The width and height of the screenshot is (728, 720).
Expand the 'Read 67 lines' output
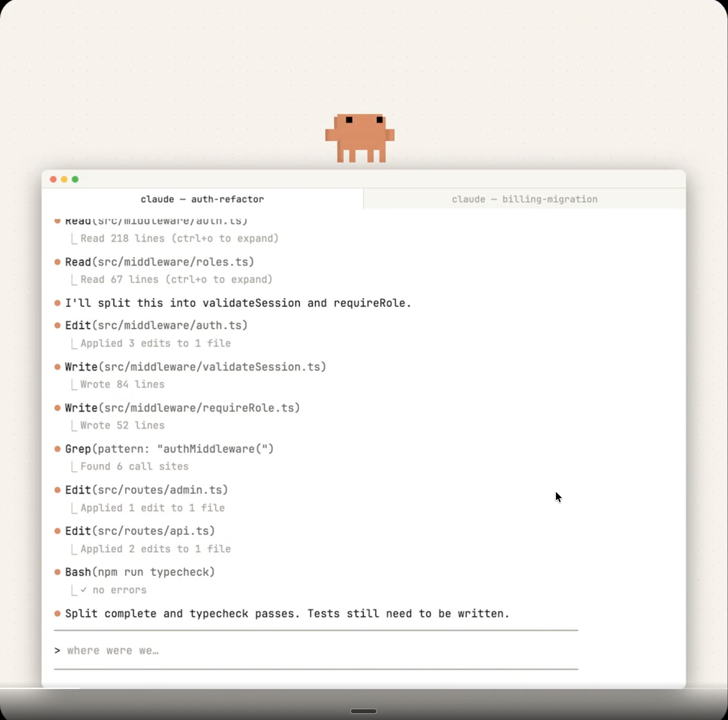[x=176, y=279]
